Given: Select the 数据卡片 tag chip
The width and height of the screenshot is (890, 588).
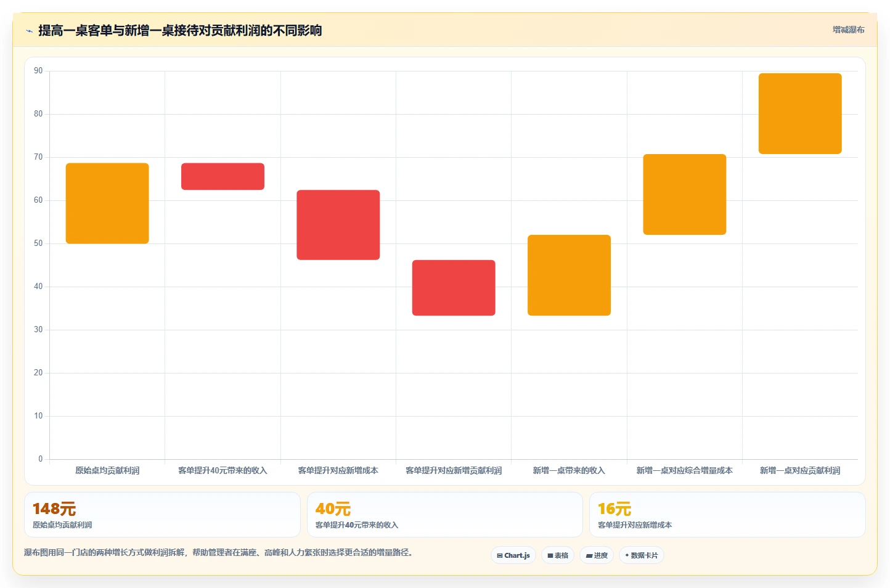Looking at the screenshot, I should pos(642,555).
